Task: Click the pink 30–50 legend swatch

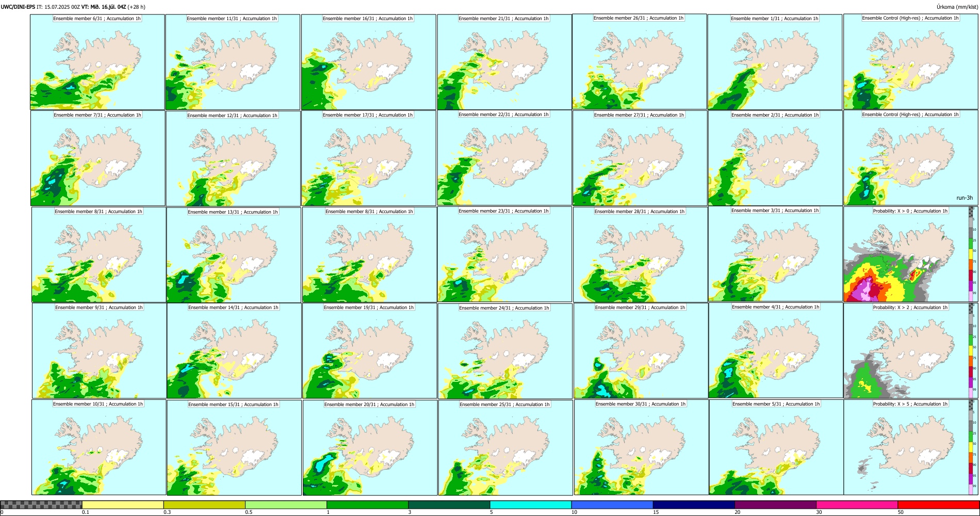Action: (x=857, y=505)
